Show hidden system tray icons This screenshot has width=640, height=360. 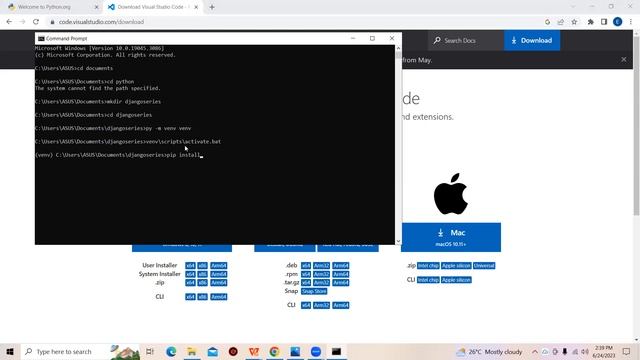click(x=535, y=352)
